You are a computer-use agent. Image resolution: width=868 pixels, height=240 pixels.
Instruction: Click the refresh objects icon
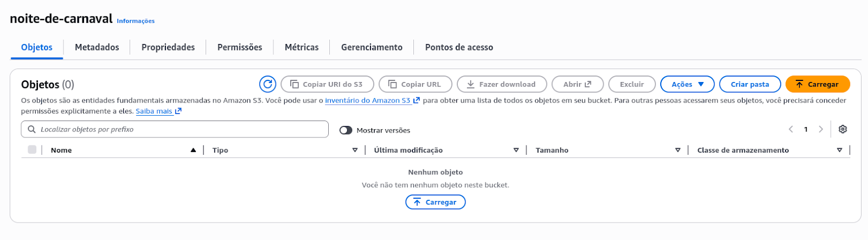(267, 84)
